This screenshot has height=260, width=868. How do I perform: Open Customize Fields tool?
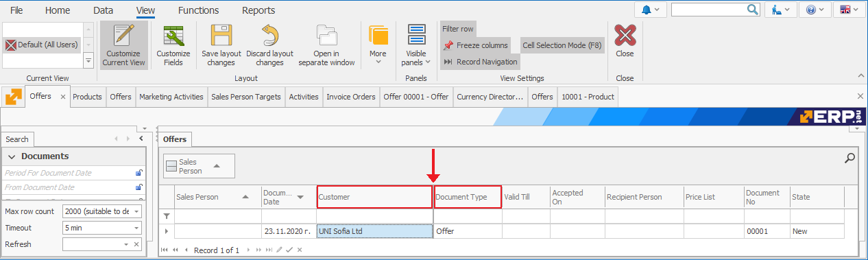tap(173, 45)
